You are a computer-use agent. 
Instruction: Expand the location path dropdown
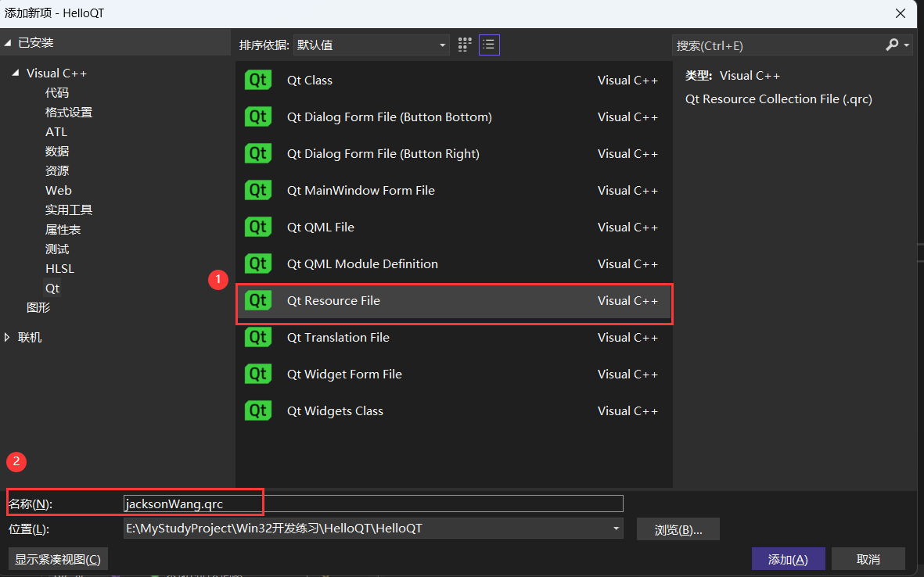coord(616,528)
